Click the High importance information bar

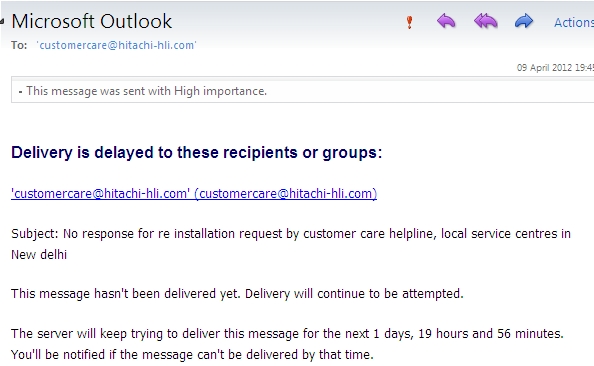(x=302, y=90)
